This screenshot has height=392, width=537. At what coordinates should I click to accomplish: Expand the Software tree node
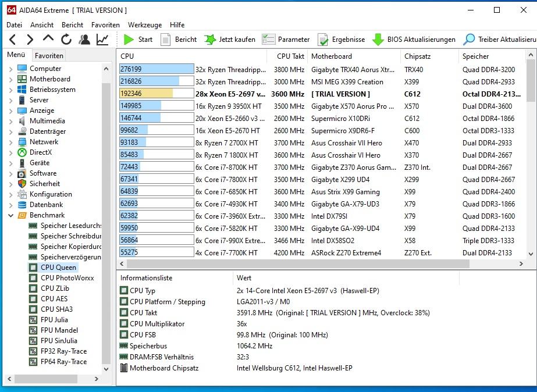point(10,173)
